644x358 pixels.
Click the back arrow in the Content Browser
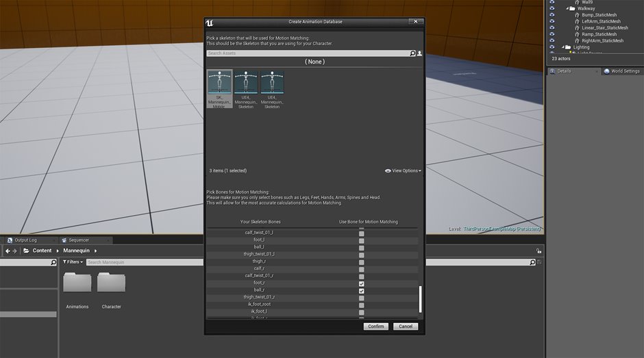click(x=8, y=251)
